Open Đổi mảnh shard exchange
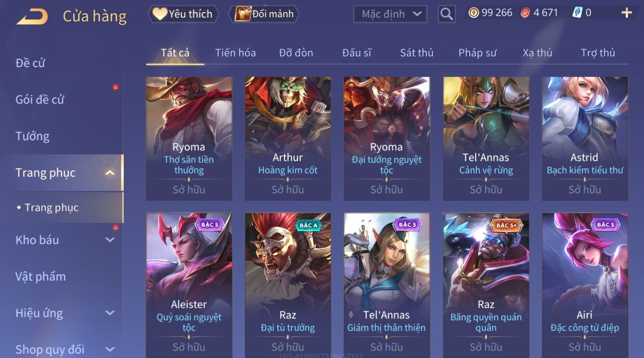Viewport: 644px width, 358px height. coord(264,14)
